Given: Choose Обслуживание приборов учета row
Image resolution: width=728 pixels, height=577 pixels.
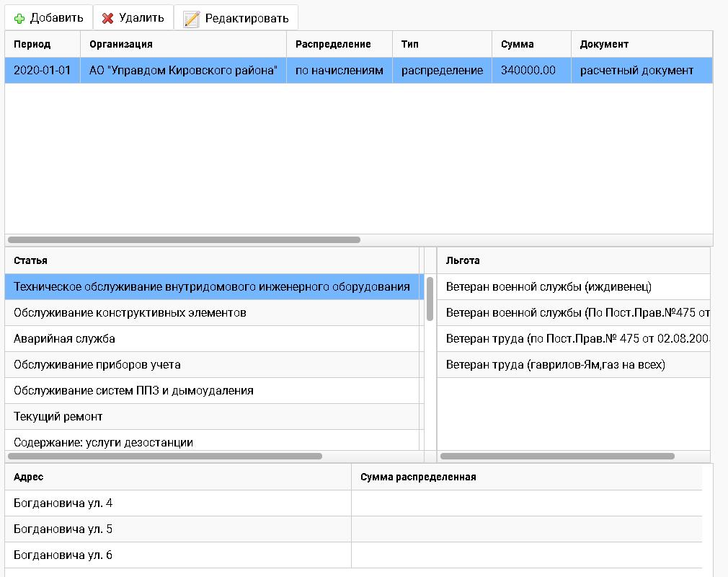Looking at the screenshot, I should (x=97, y=364).
